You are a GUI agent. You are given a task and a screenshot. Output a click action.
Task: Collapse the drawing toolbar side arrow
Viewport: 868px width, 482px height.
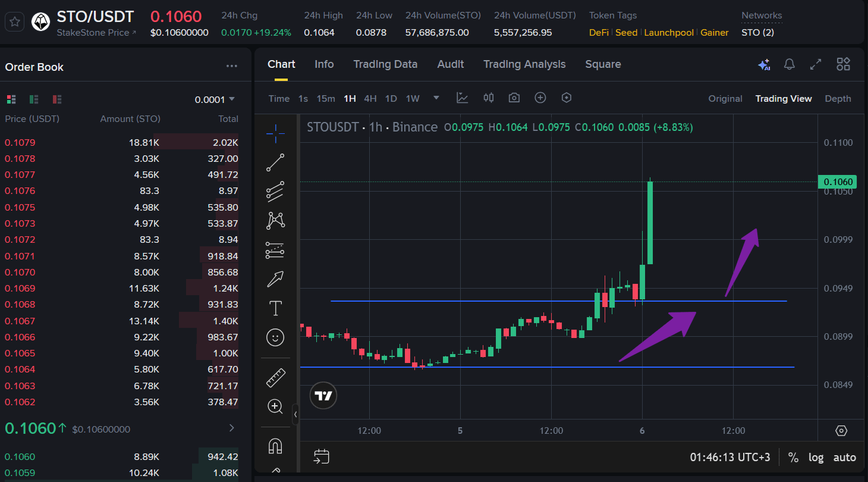(x=295, y=414)
